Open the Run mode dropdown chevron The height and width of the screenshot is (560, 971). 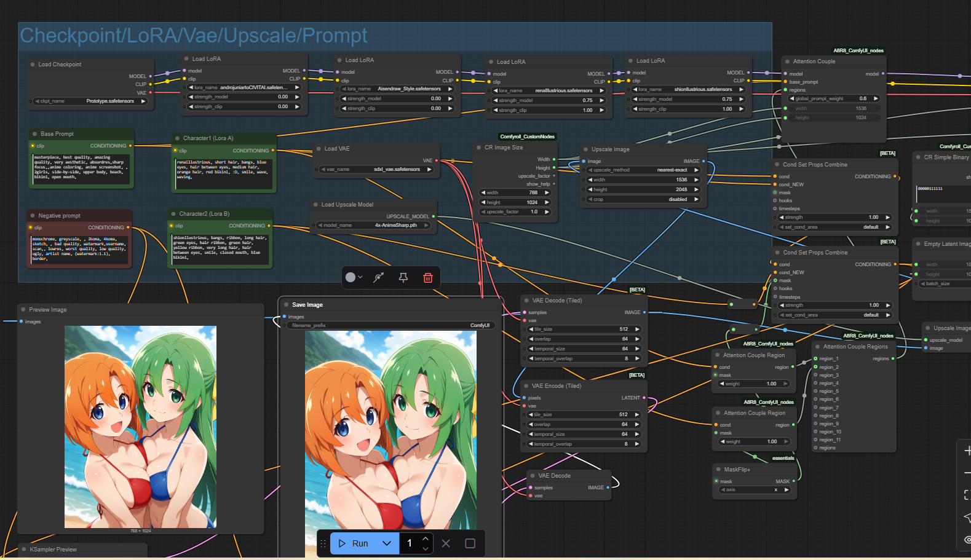(387, 543)
